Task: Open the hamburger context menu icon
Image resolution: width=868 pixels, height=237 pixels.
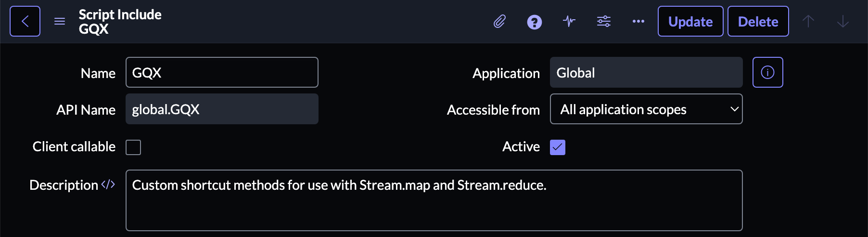Action: pyautogui.click(x=60, y=21)
